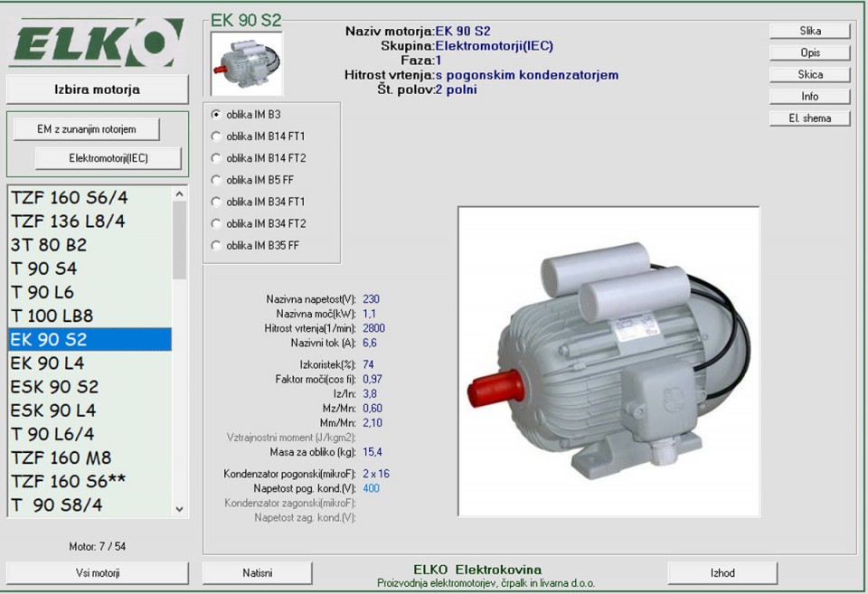Click the Masa za obliko value 15,4

[373, 452]
